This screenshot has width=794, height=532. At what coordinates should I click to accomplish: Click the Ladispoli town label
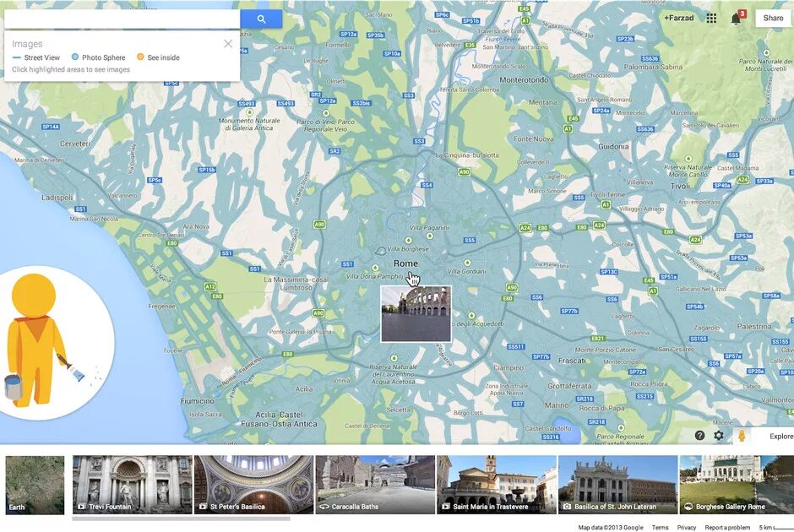pos(57,198)
